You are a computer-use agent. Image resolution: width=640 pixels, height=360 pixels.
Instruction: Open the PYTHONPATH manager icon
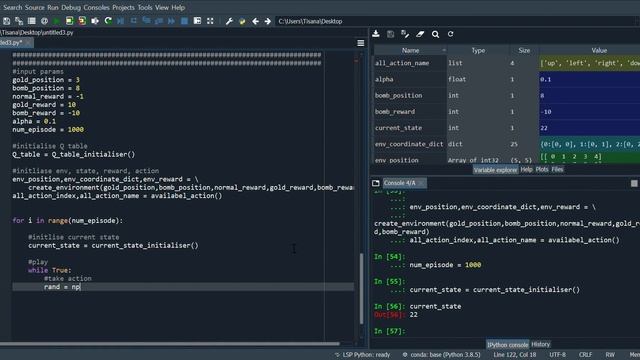coord(242,21)
